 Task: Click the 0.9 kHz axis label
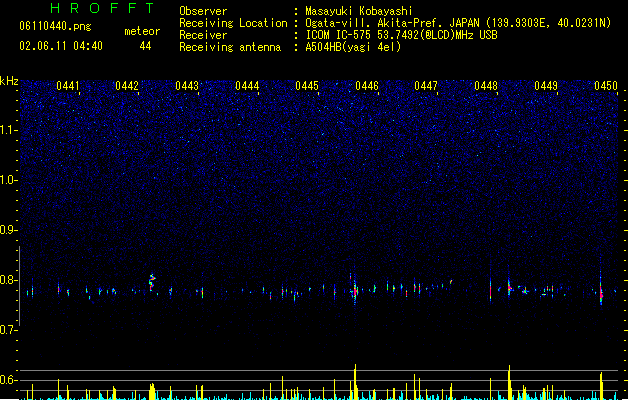(x=9, y=230)
